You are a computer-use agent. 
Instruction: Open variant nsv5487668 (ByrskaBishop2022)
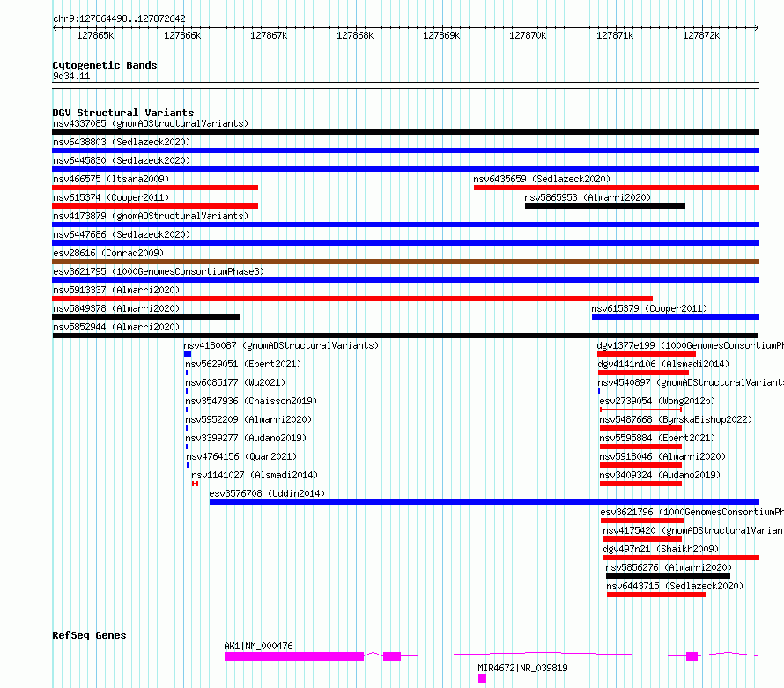pyautogui.click(x=676, y=419)
